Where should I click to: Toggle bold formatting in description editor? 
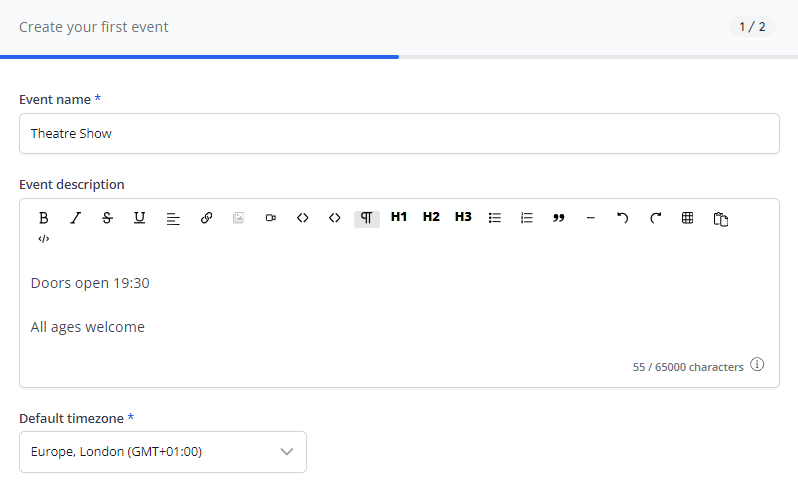43,218
